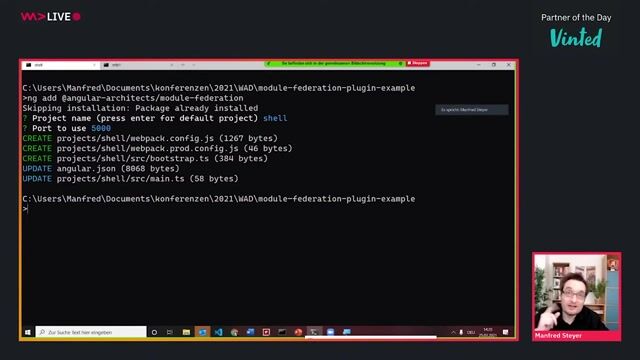Open the taskbar clock and date
The height and width of the screenshot is (360, 640).
coord(488,332)
